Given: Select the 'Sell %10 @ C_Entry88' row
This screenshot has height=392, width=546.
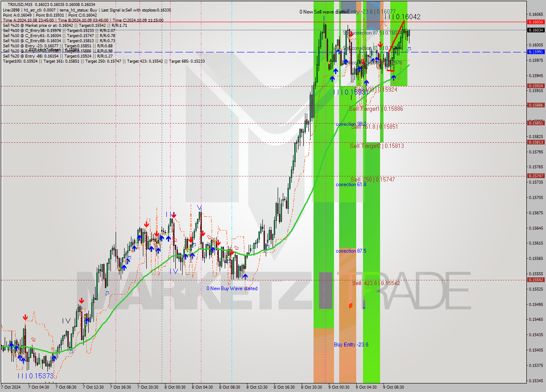Looking at the screenshot, I should tap(59, 40).
